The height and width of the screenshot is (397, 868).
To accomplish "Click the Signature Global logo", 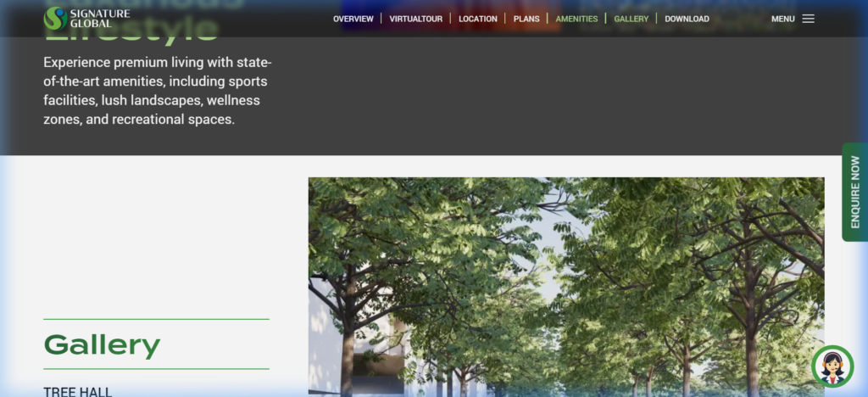I will tap(87, 19).
